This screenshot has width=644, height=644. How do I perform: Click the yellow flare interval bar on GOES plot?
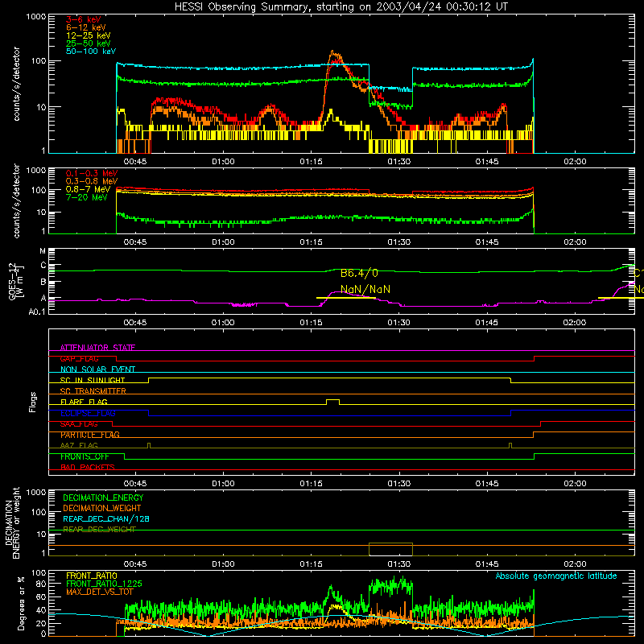tap(346, 298)
